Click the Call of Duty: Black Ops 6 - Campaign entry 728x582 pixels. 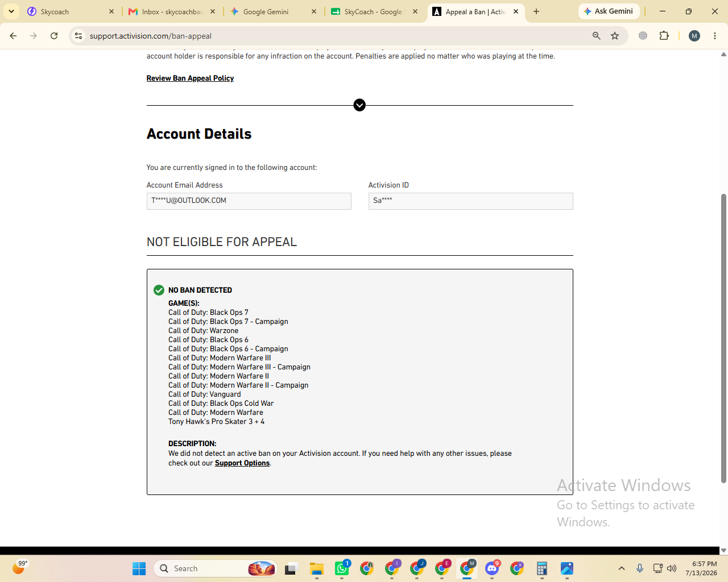pos(228,349)
